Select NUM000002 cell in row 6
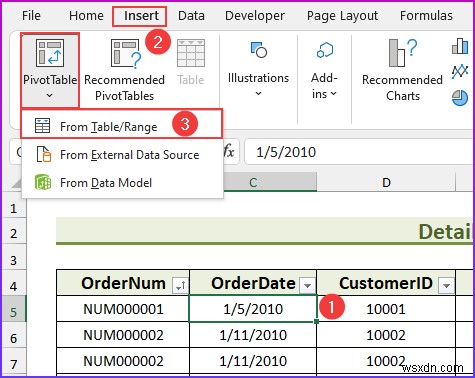 (123, 335)
